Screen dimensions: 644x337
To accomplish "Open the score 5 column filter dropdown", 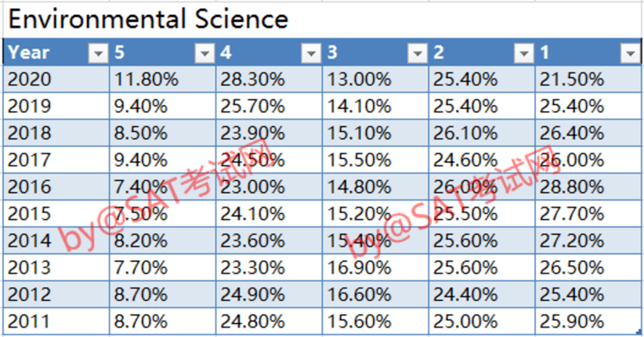I will coord(204,53).
